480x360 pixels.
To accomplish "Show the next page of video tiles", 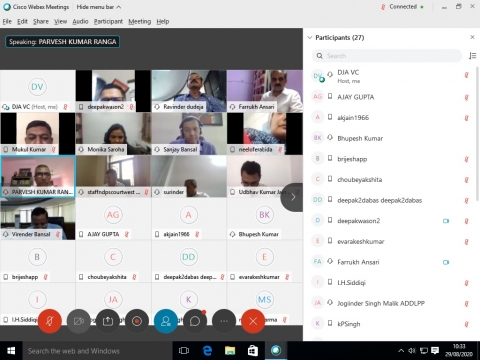I will pyautogui.click(x=293, y=197).
